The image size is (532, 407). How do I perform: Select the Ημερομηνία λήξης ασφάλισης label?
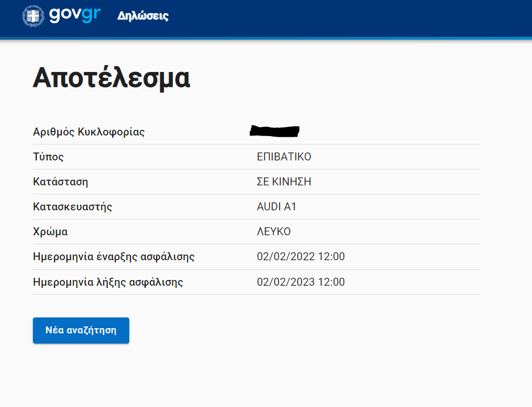pyautogui.click(x=108, y=282)
